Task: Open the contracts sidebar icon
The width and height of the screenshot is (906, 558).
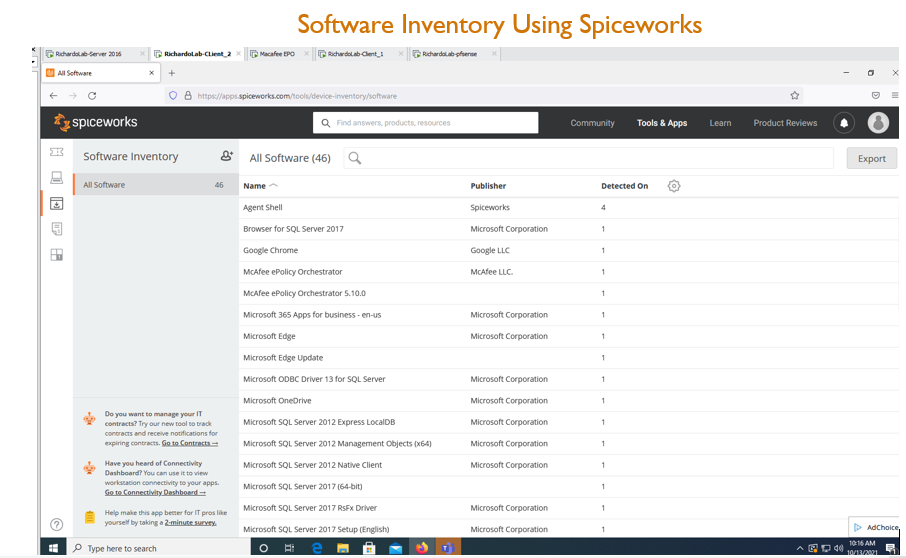Action: click(57, 229)
